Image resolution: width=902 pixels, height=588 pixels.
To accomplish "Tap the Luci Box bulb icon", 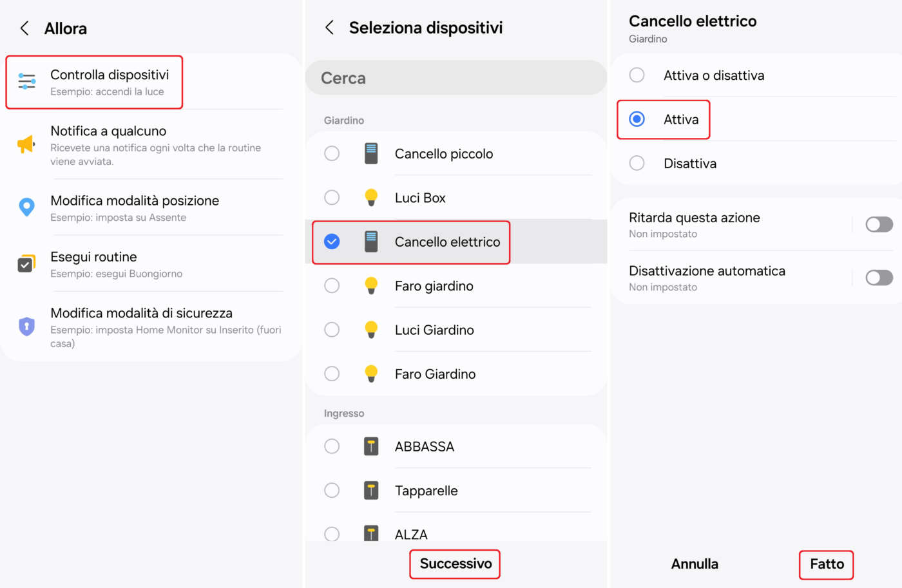I will [x=371, y=198].
